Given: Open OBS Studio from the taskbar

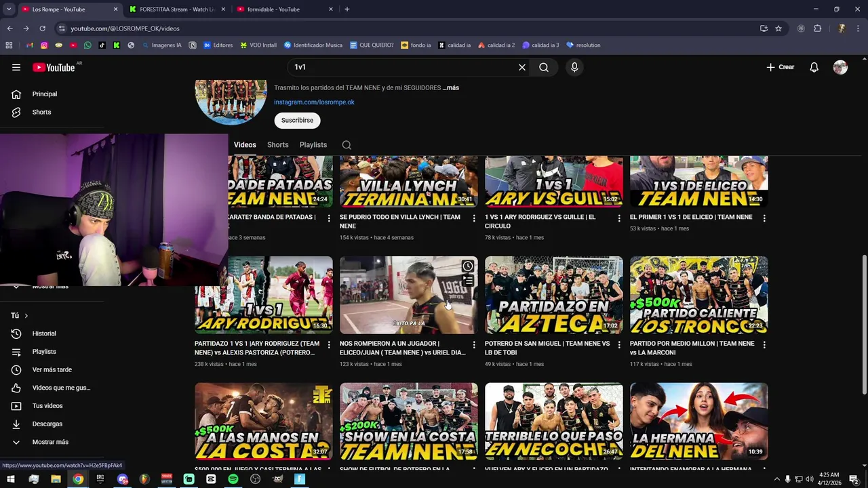Looking at the screenshot, I should click(x=255, y=479).
